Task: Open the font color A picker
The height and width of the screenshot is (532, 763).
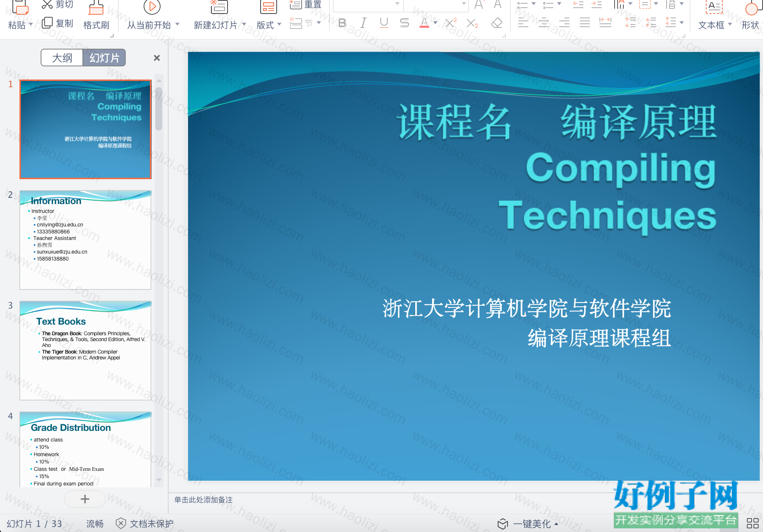Action: pos(424,23)
